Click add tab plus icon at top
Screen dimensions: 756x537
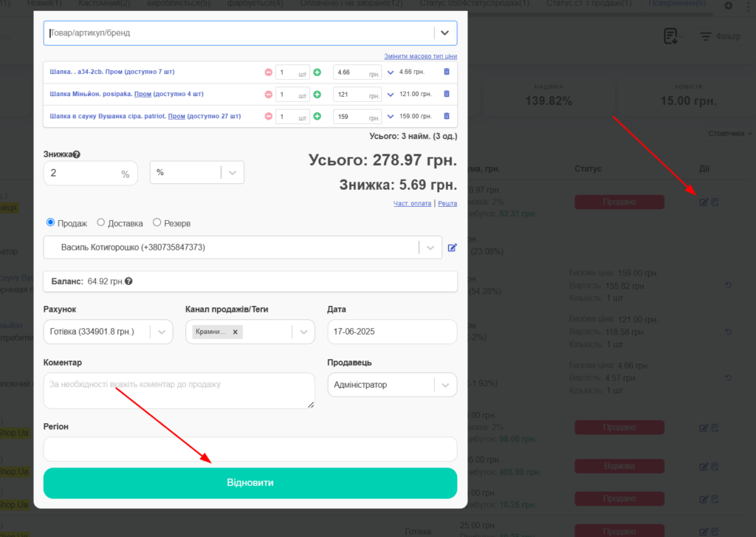tap(729, 6)
